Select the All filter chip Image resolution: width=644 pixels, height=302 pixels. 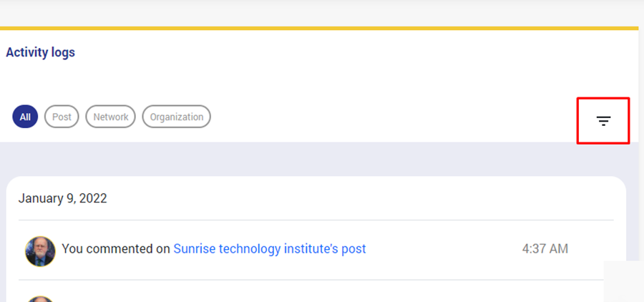pyautogui.click(x=25, y=117)
